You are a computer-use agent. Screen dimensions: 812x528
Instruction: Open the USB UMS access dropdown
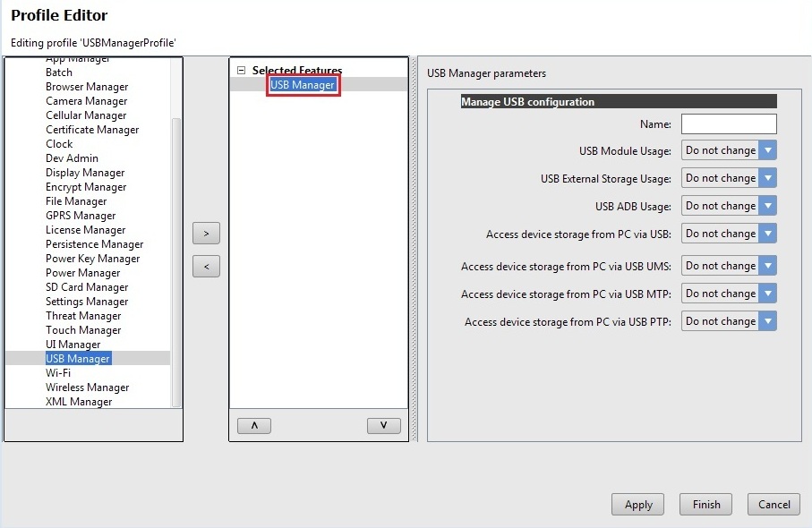click(767, 266)
